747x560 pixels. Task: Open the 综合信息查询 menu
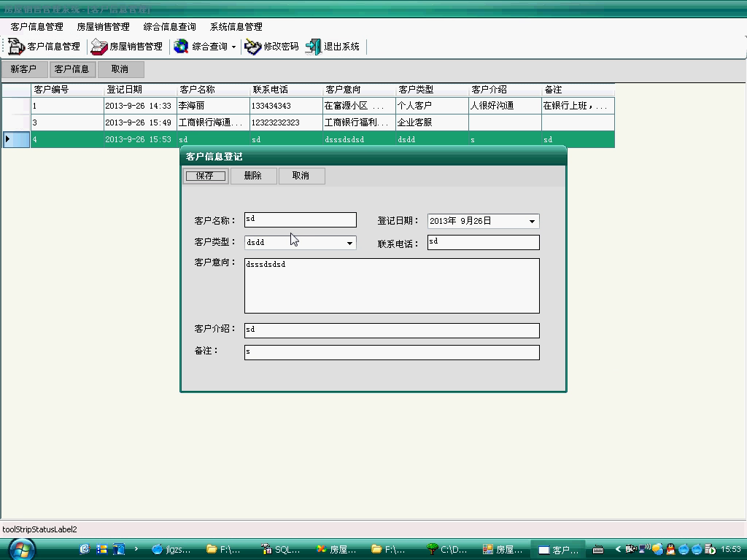tap(169, 27)
